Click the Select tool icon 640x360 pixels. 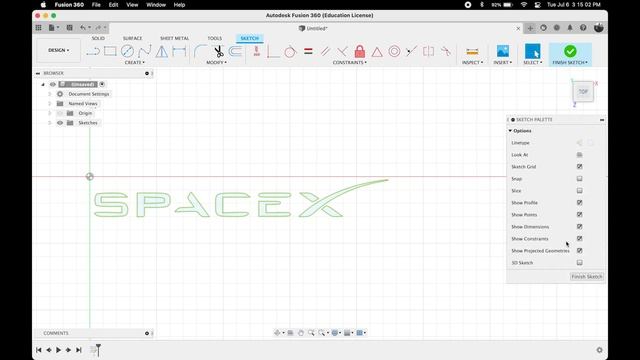(533, 51)
